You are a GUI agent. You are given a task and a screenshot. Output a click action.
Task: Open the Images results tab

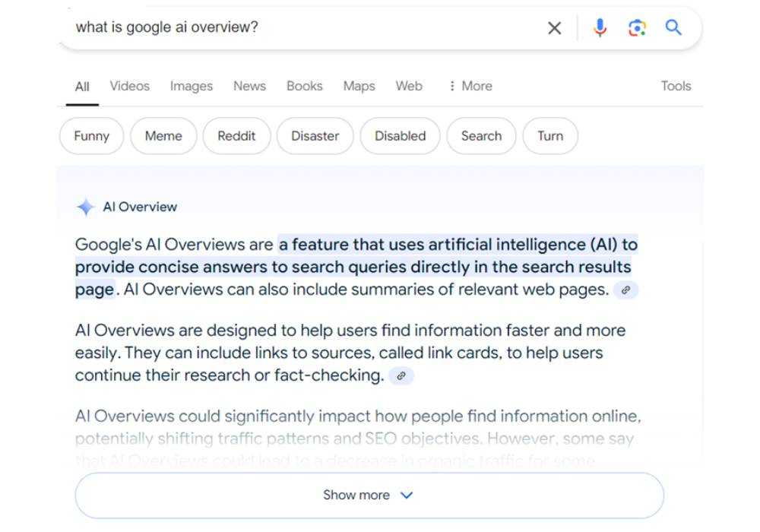click(x=191, y=86)
